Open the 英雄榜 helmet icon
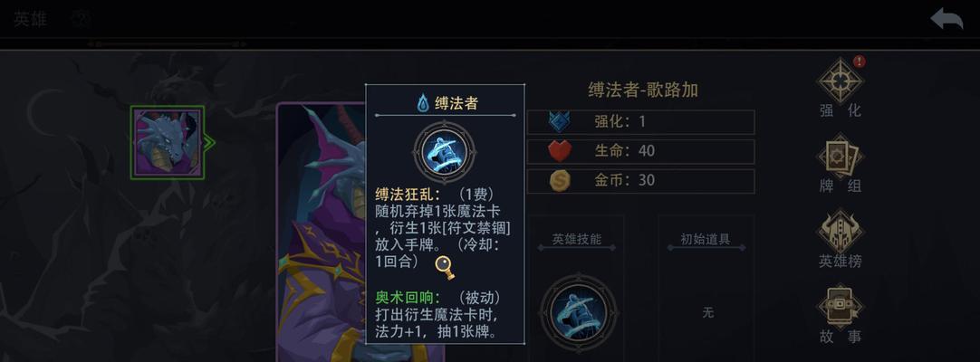980x362 pixels. coord(840,231)
